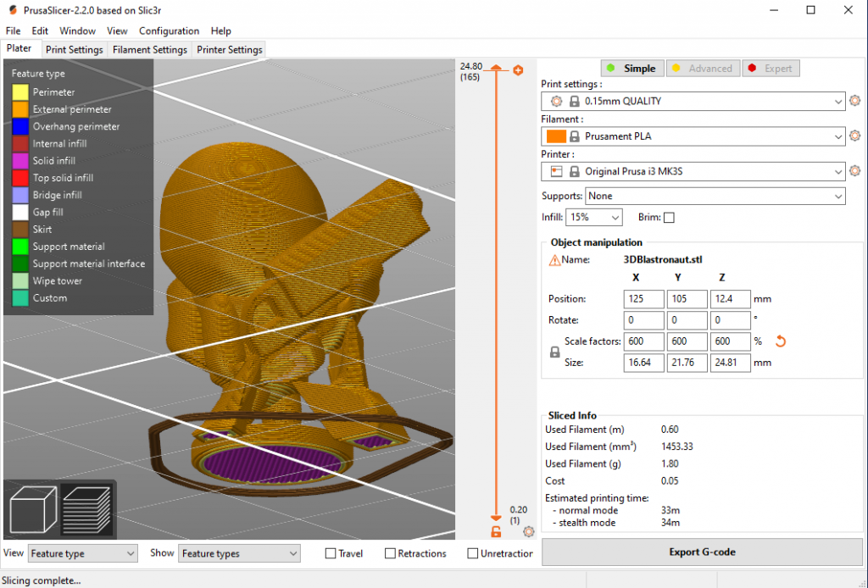Click the bottom layer slider thumb at 0.20

pos(496,518)
